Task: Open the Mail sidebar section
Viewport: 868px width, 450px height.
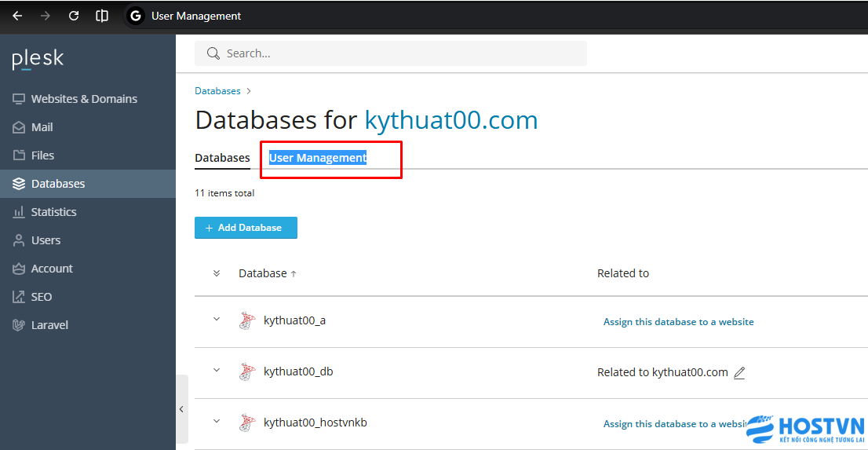Action: tap(42, 127)
